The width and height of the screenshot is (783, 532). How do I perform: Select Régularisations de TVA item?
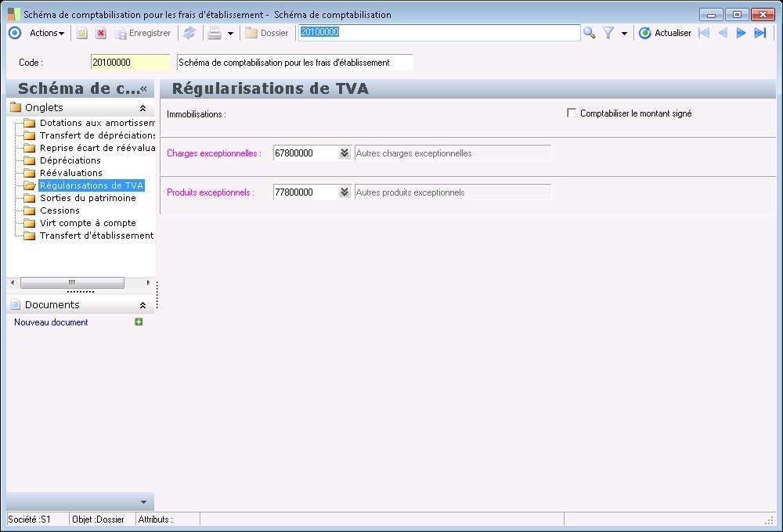[92, 185]
